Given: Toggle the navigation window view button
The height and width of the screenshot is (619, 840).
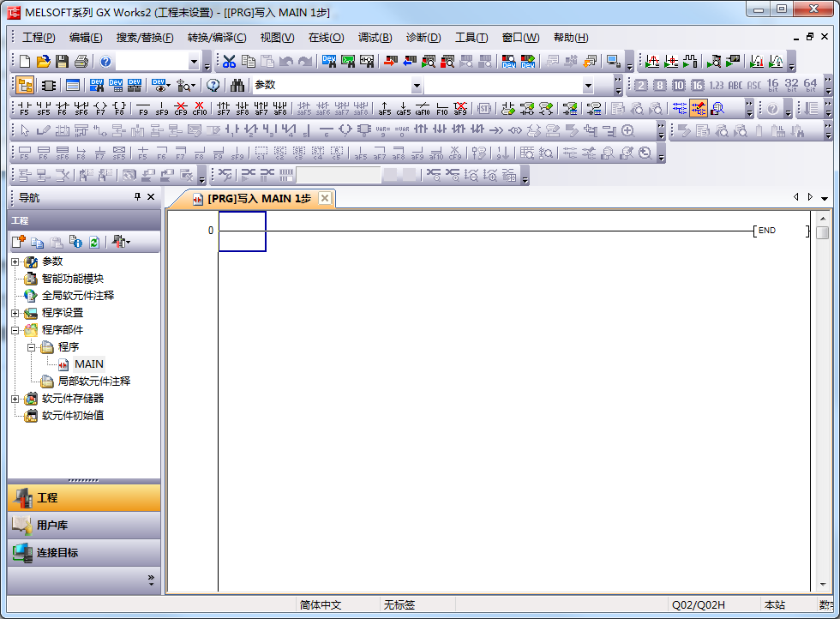Looking at the screenshot, I should tap(24, 86).
